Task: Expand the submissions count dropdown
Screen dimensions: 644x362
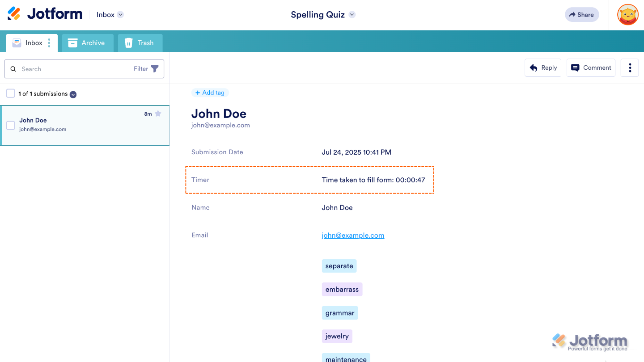Action: pos(73,94)
